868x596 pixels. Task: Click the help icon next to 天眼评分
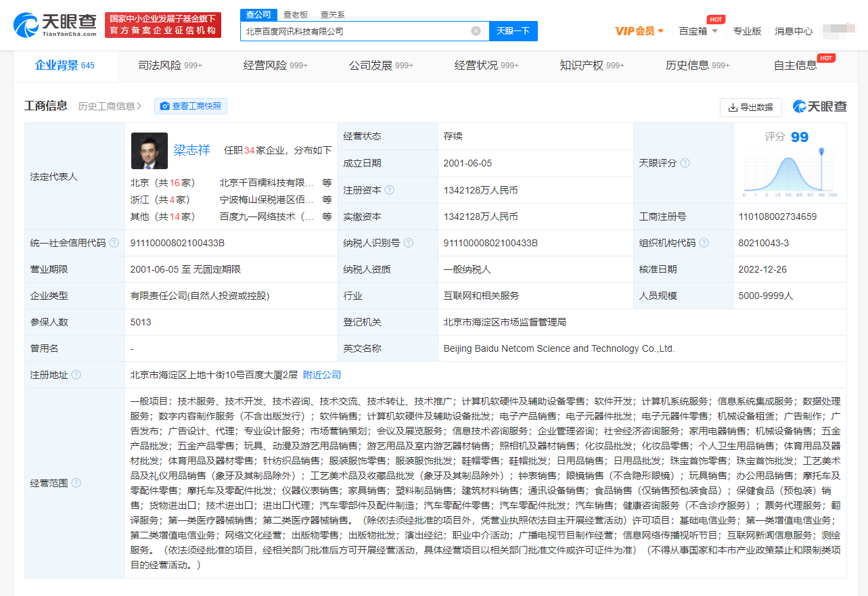[685, 163]
